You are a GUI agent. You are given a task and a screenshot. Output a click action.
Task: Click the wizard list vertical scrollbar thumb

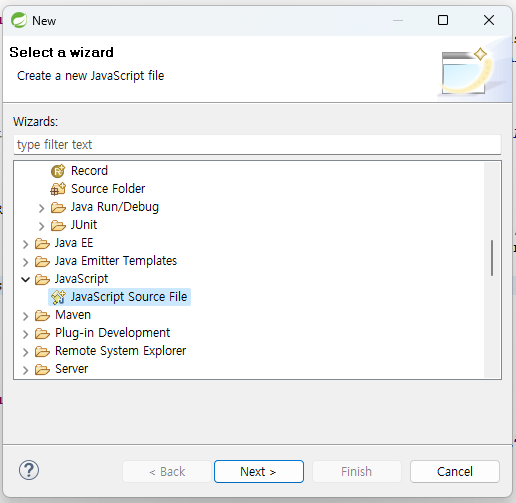coord(492,258)
